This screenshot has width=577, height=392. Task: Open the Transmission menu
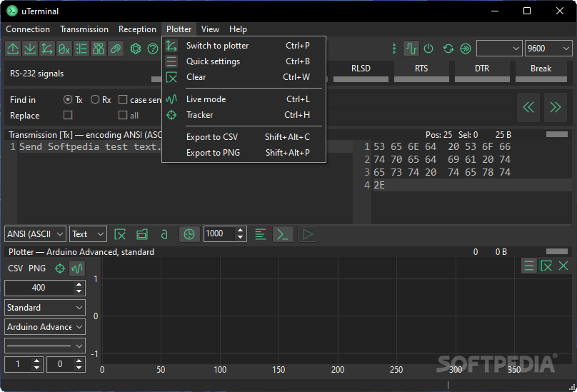[x=84, y=29]
